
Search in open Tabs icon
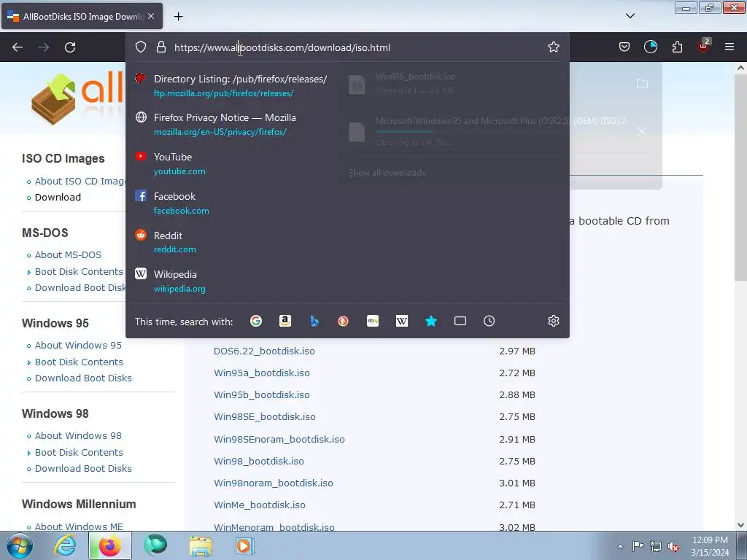point(460,321)
